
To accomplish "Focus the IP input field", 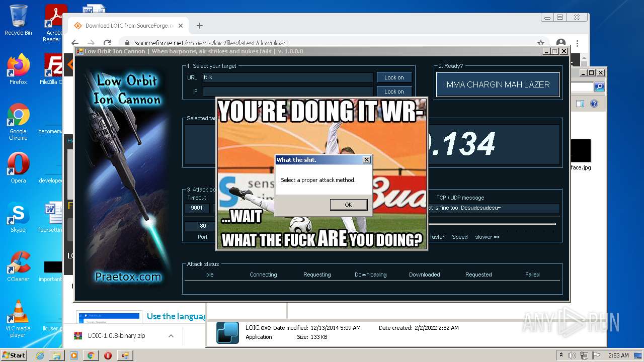I will click(288, 92).
